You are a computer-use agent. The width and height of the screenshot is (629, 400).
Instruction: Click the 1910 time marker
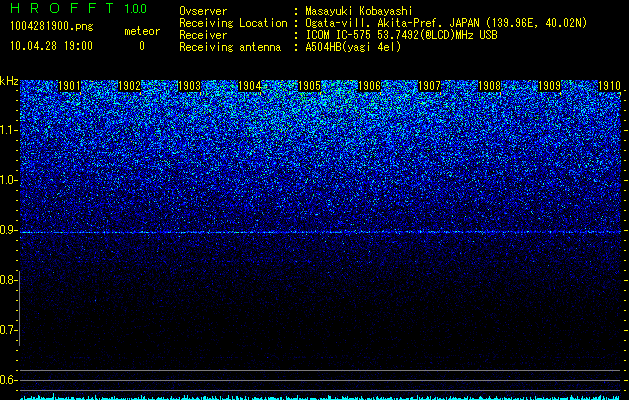[x=610, y=86]
